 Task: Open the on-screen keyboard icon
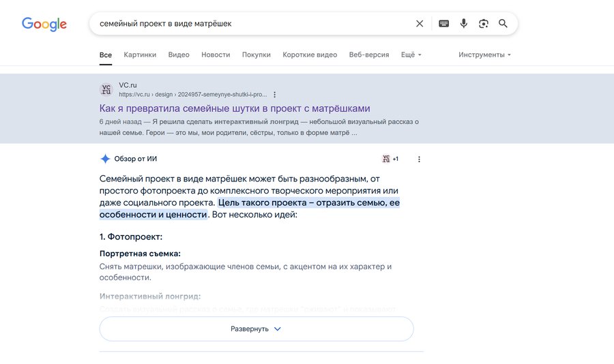444,24
